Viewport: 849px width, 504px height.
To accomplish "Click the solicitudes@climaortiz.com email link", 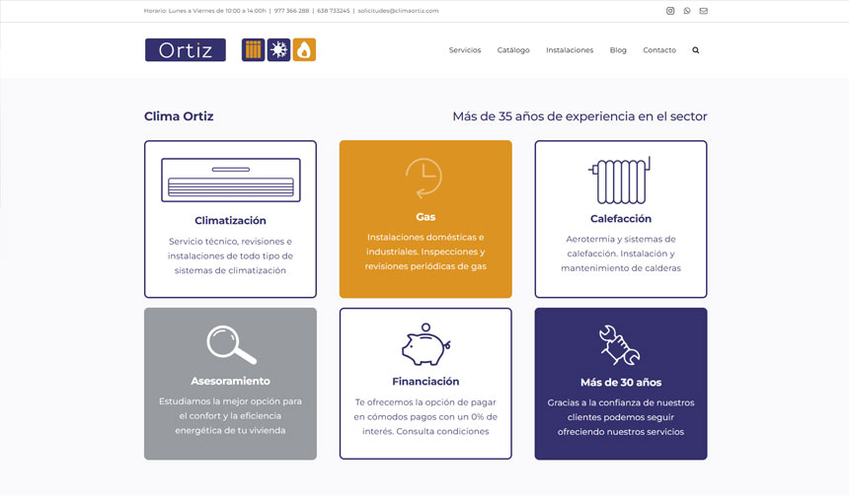I will (x=398, y=11).
